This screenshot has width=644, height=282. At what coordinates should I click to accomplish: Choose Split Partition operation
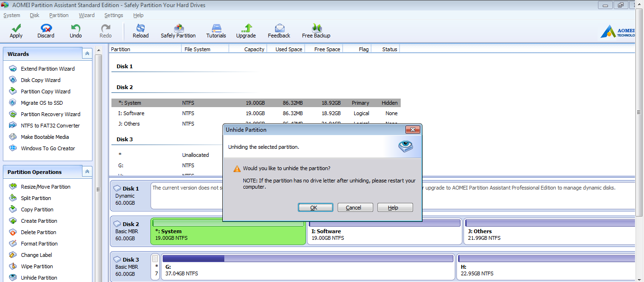pos(36,198)
